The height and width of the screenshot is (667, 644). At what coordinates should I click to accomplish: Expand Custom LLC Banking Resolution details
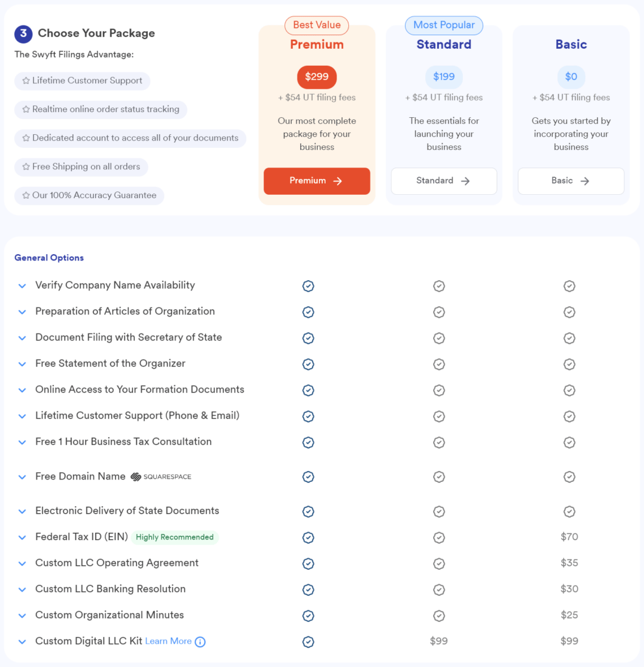[21, 589]
